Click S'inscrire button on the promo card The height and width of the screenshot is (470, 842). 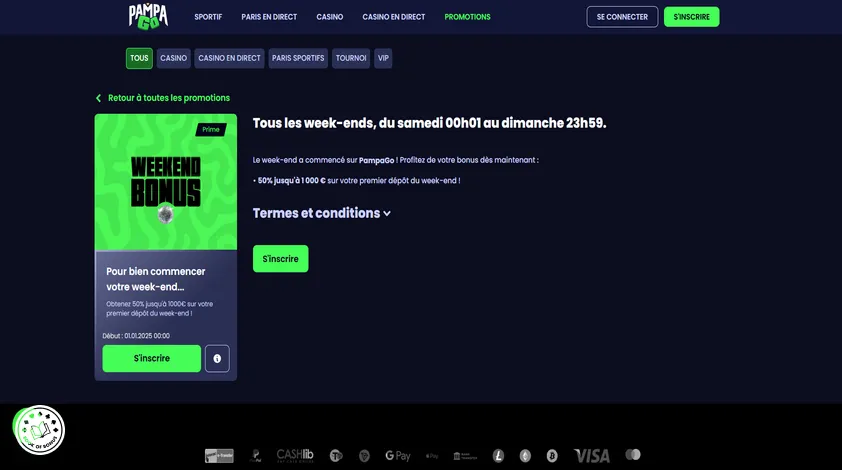(x=151, y=358)
